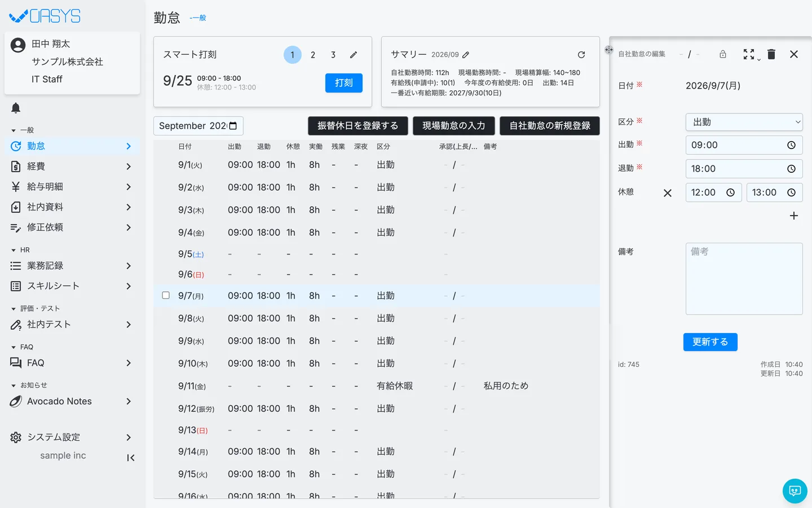The width and height of the screenshot is (812, 508).
Task: Open 給与明細 in the sidebar
Action: [x=72, y=187]
